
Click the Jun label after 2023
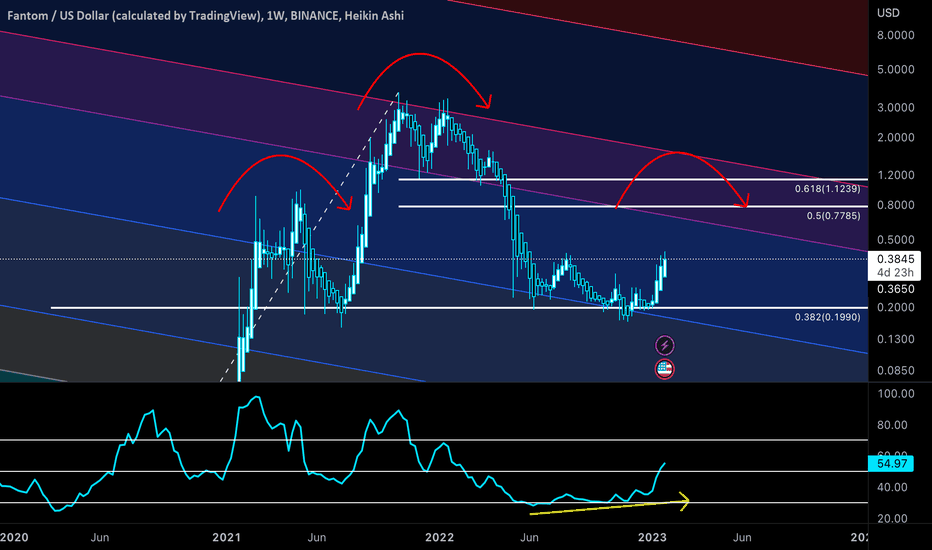click(x=742, y=538)
